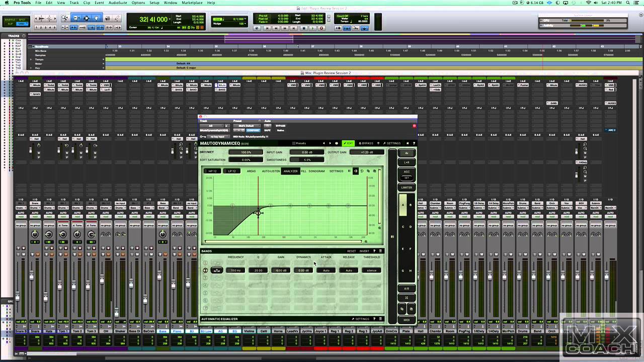Toggle the EDIT mode button

[348, 143]
